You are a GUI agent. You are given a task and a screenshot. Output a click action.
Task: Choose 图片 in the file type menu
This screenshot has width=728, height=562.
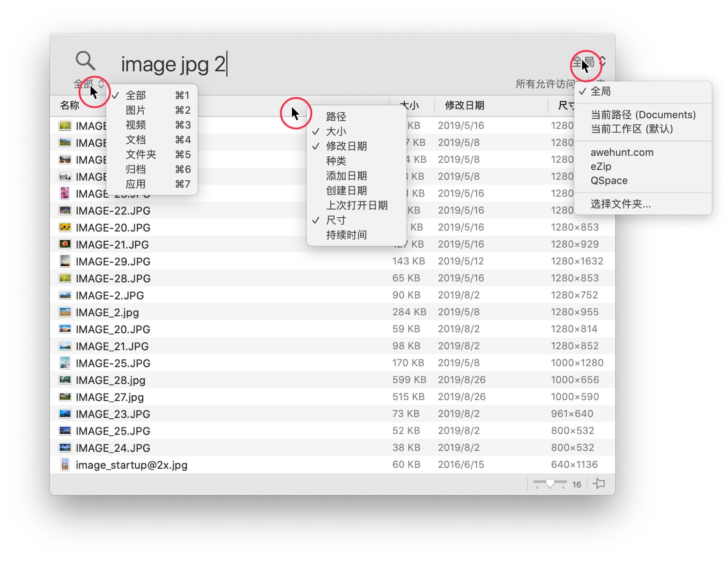click(135, 110)
